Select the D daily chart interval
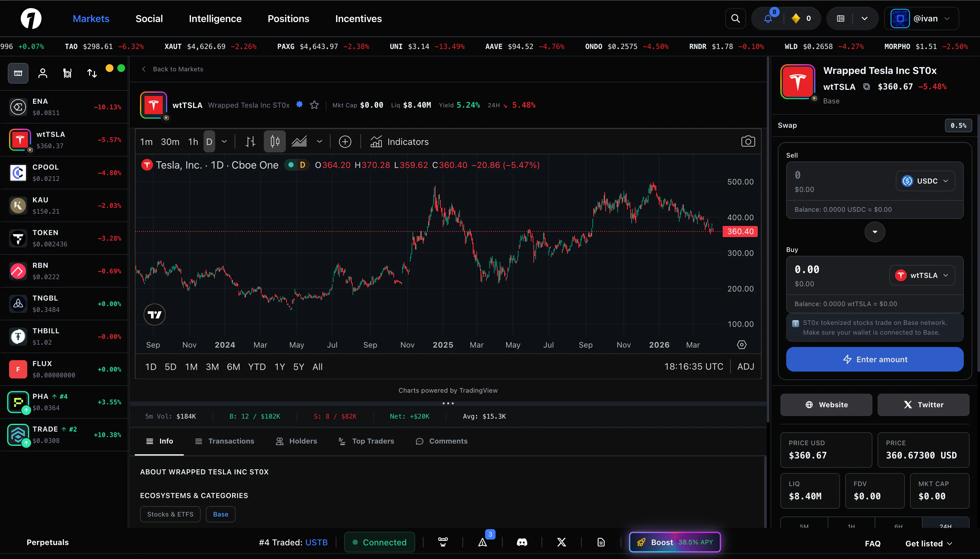 [x=209, y=142]
